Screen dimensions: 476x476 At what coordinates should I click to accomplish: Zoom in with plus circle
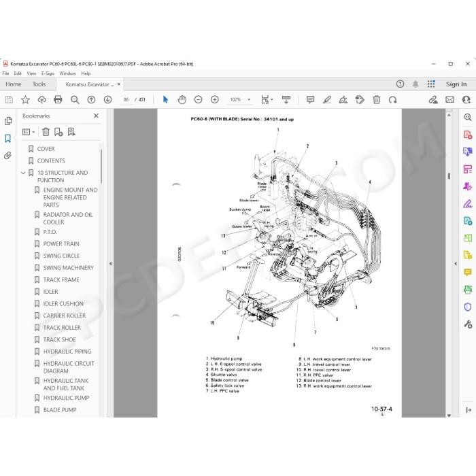point(215,99)
